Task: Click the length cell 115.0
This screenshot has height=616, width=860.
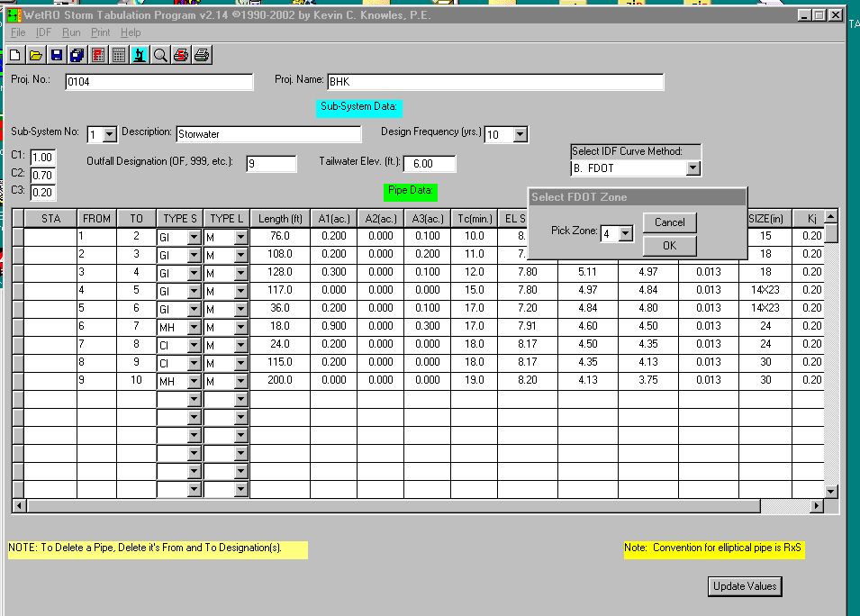Action: tap(280, 362)
